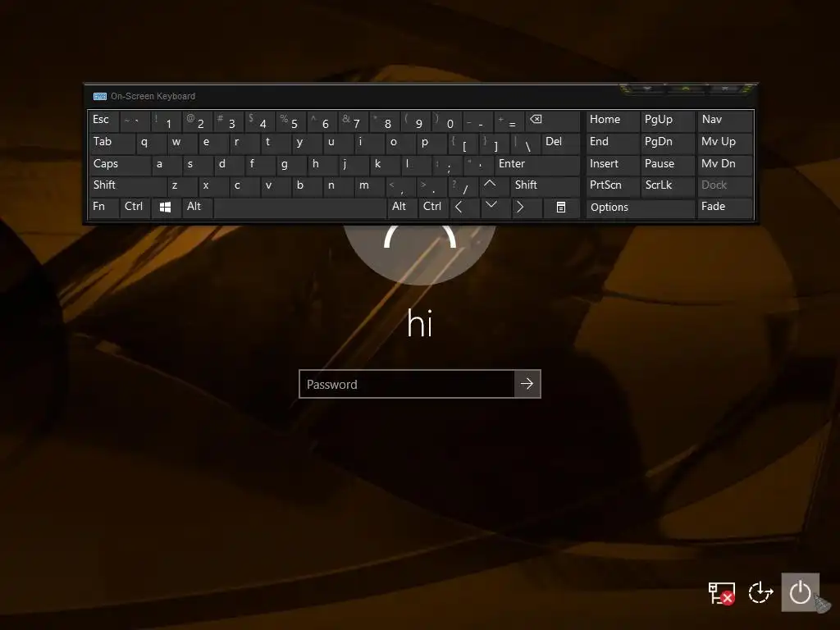Click the forward slash key
Viewport: 840px width, 630px height.
pyautogui.click(x=463, y=185)
